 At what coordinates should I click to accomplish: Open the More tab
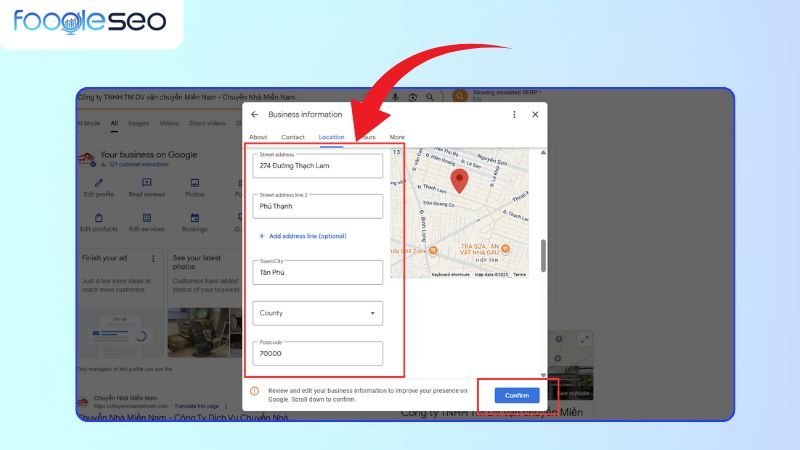coord(397,137)
